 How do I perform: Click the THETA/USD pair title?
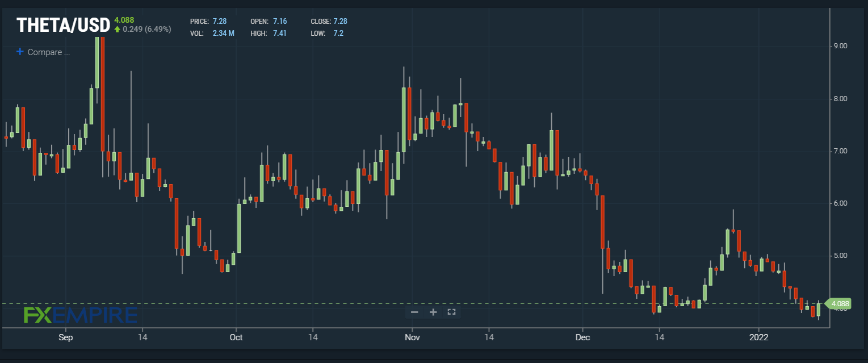[63, 25]
